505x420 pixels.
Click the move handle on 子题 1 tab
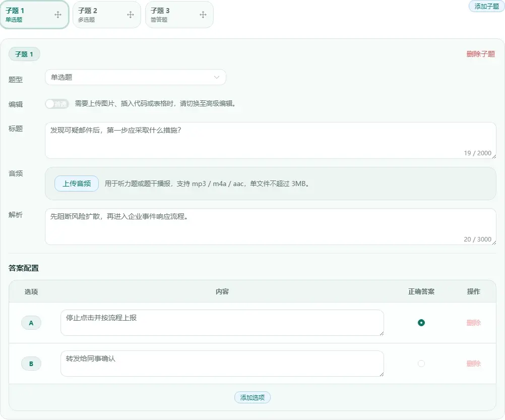pyautogui.click(x=58, y=15)
